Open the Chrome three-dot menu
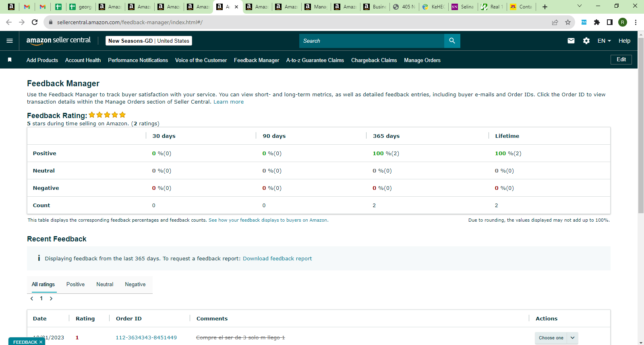The height and width of the screenshot is (345, 644). coord(636,22)
